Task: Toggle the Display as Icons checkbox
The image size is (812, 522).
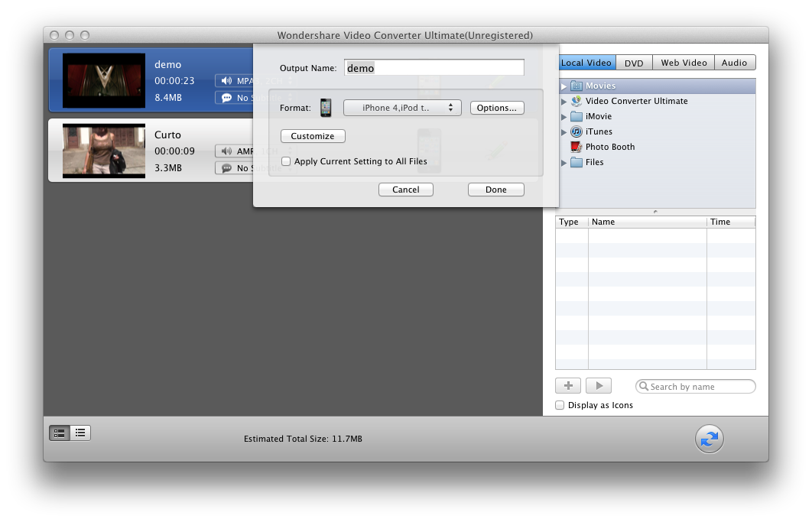Action: (560, 405)
